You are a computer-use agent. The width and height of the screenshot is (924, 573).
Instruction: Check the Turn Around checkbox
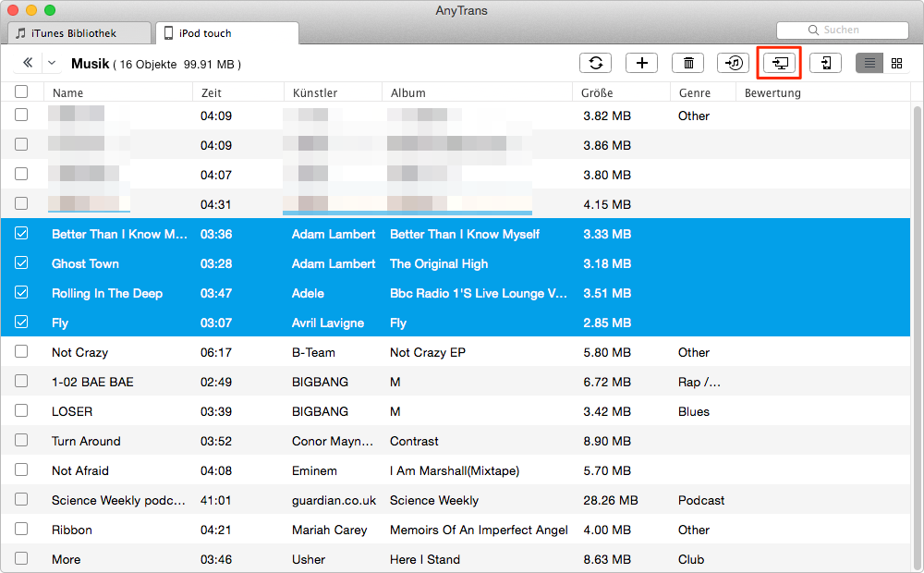click(x=21, y=440)
